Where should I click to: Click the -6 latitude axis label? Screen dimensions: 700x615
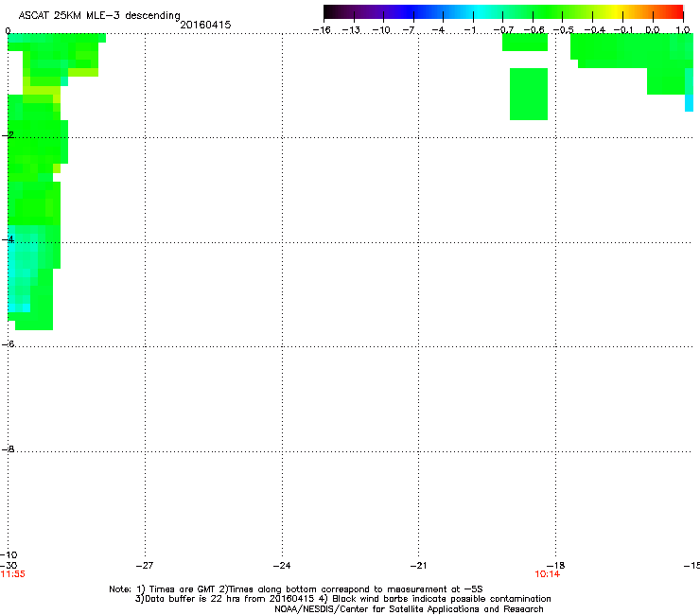coord(8,344)
